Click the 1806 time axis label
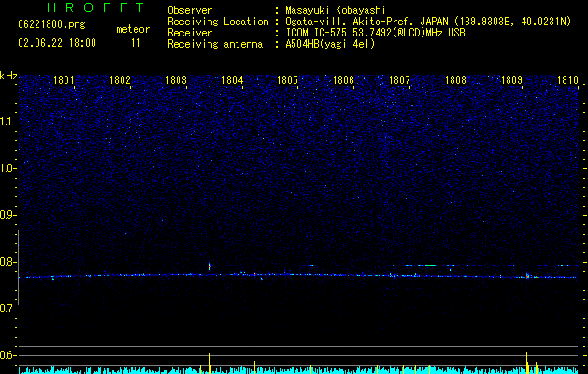Viewport: 588px width, 374px height. [x=343, y=80]
